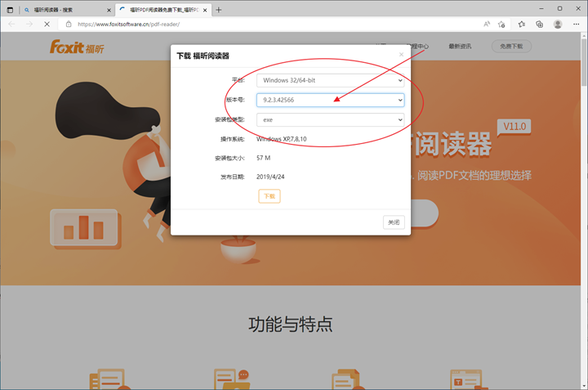Image resolution: width=588 pixels, height=390 pixels.
Task: Open the Collections icon
Action: [x=539, y=24]
